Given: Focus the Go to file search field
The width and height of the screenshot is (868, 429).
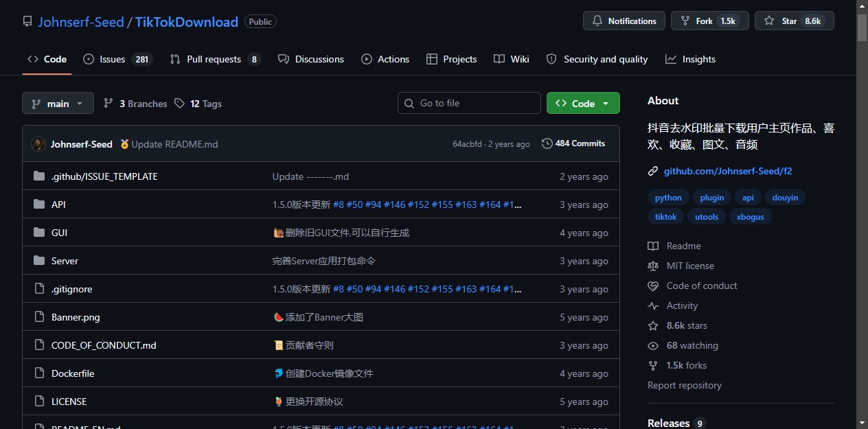Looking at the screenshot, I should [469, 103].
